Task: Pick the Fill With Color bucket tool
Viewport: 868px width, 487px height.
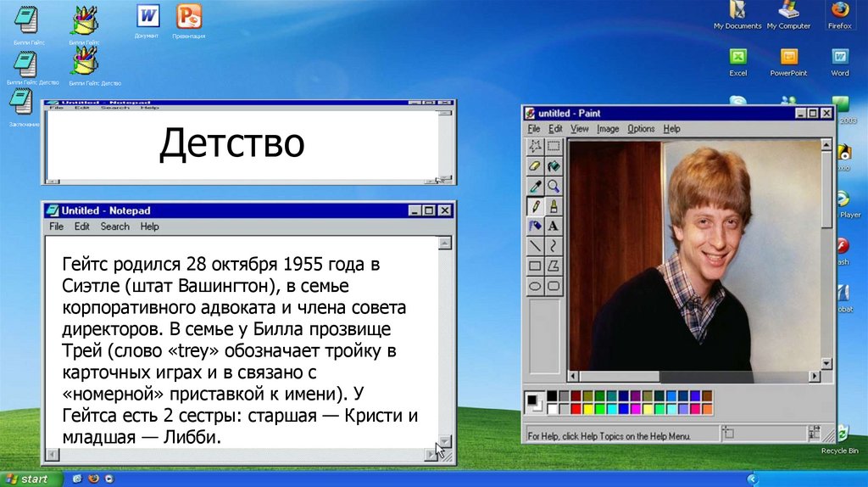Action: pyautogui.click(x=554, y=166)
